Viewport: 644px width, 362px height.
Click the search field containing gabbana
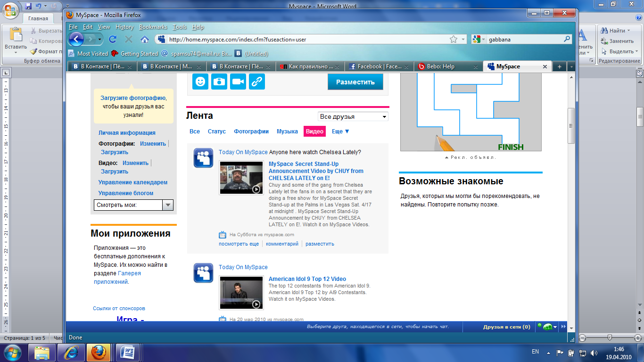click(x=524, y=40)
